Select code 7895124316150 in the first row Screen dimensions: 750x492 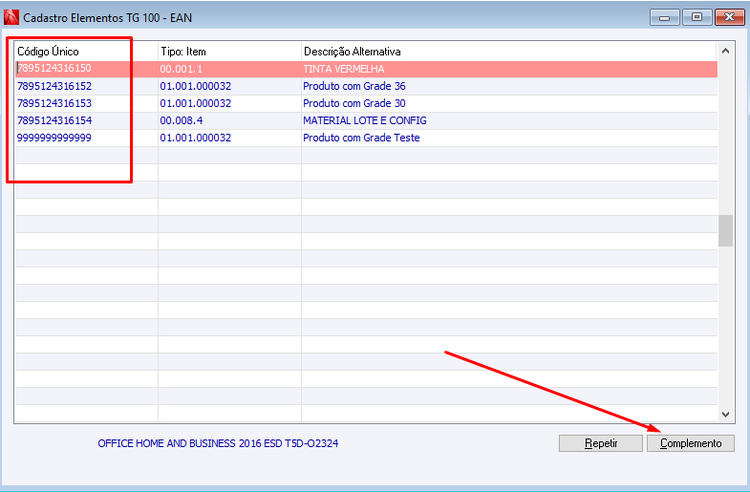[x=54, y=68]
